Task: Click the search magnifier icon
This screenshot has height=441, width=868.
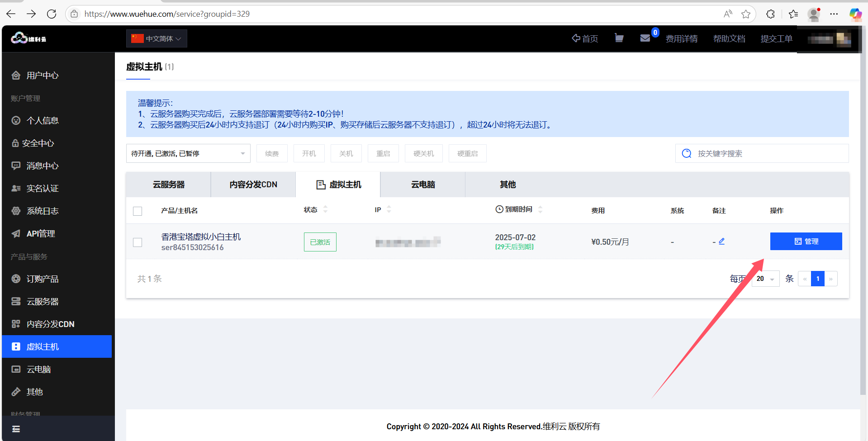Action: tap(686, 153)
